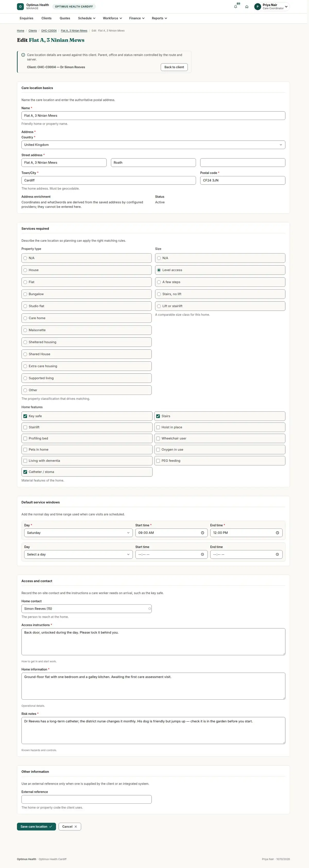This screenshot has width=309, height=868.
Task: Select the Care home property type
Action: point(87,318)
